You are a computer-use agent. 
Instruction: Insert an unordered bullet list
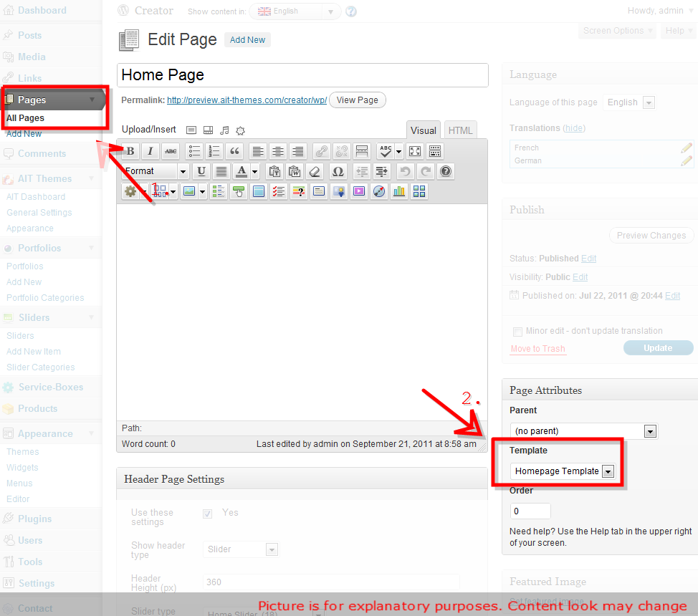193,151
